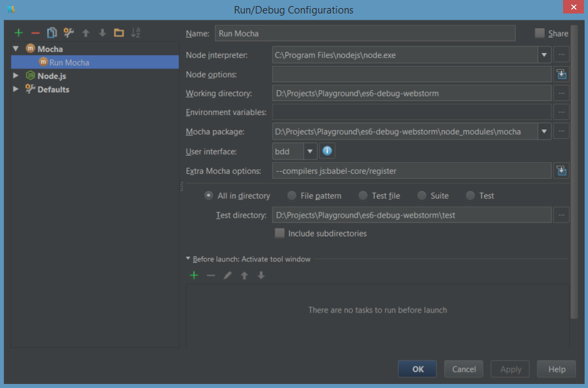Browse for the Working directory
The image size is (588, 388).
(x=562, y=93)
